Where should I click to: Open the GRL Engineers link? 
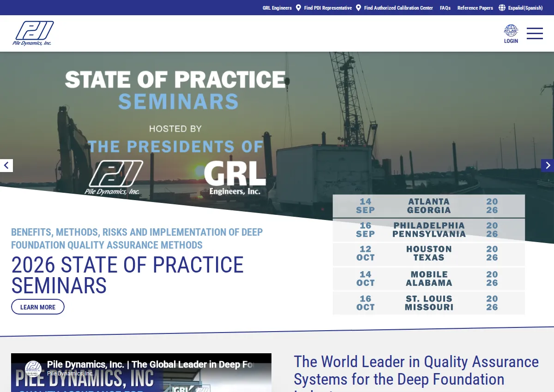pos(277,8)
